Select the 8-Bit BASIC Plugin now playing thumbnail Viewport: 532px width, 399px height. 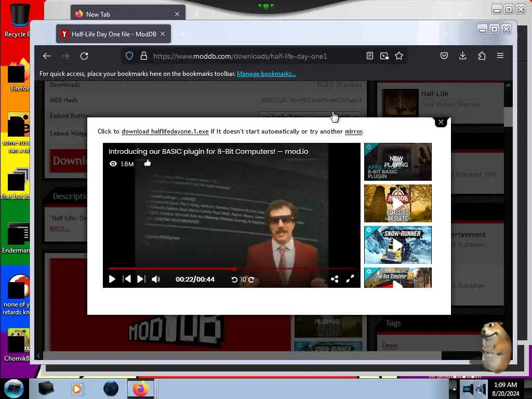(x=397, y=162)
